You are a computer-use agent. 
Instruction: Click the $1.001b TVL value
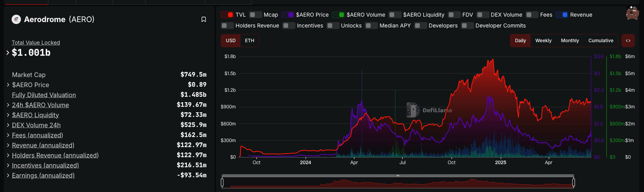pos(31,53)
